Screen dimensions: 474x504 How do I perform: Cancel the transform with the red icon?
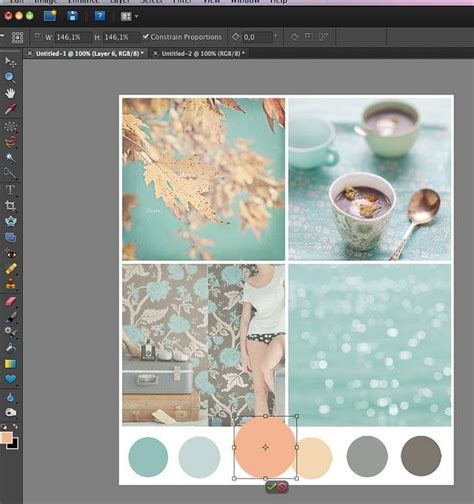point(282,487)
